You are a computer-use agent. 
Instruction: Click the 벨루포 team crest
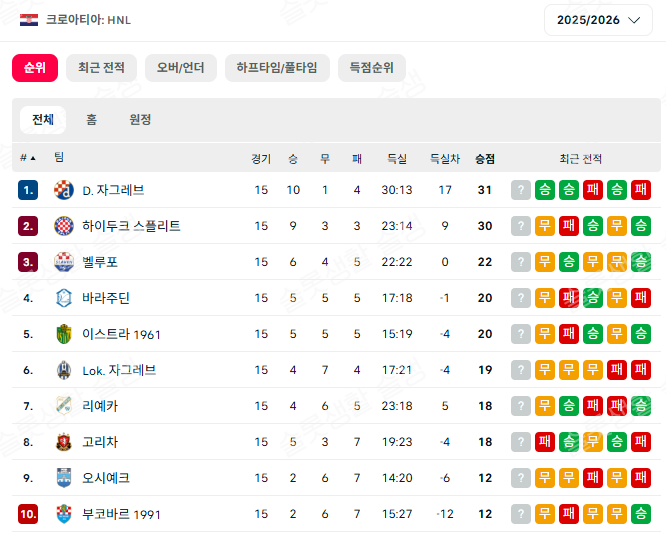pos(64,262)
